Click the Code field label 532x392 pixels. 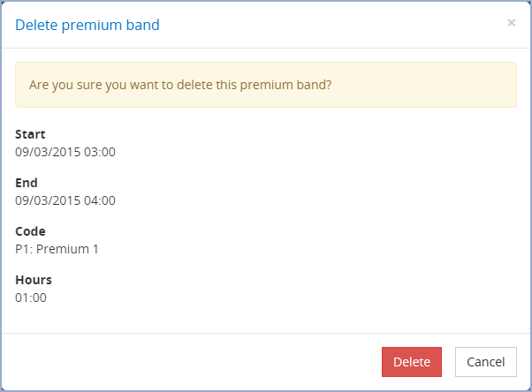click(x=30, y=231)
